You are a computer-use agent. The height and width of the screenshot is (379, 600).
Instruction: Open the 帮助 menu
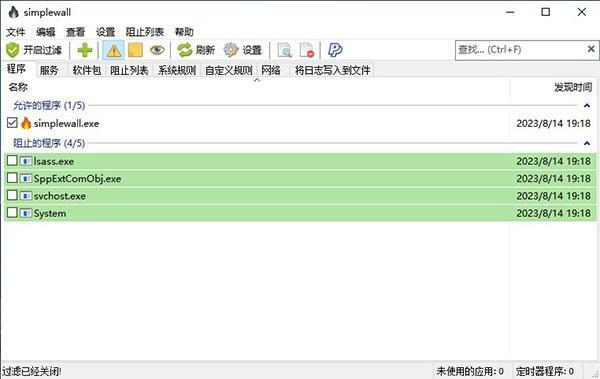tap(184, 32)
